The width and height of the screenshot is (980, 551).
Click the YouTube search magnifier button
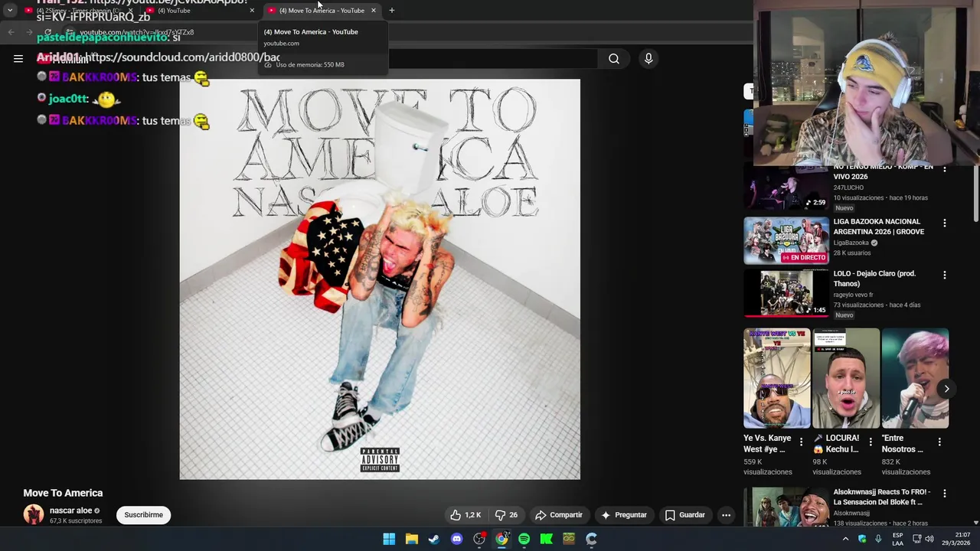coord(613,58)
